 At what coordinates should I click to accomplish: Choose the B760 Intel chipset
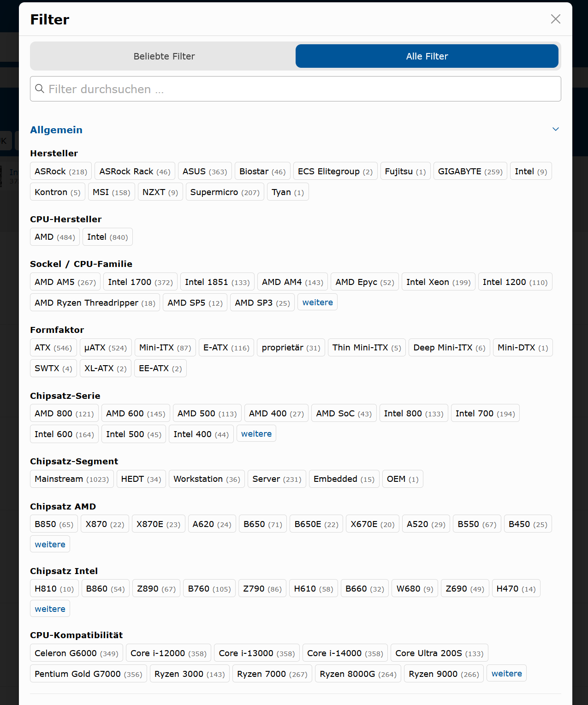tap(209, 588)
